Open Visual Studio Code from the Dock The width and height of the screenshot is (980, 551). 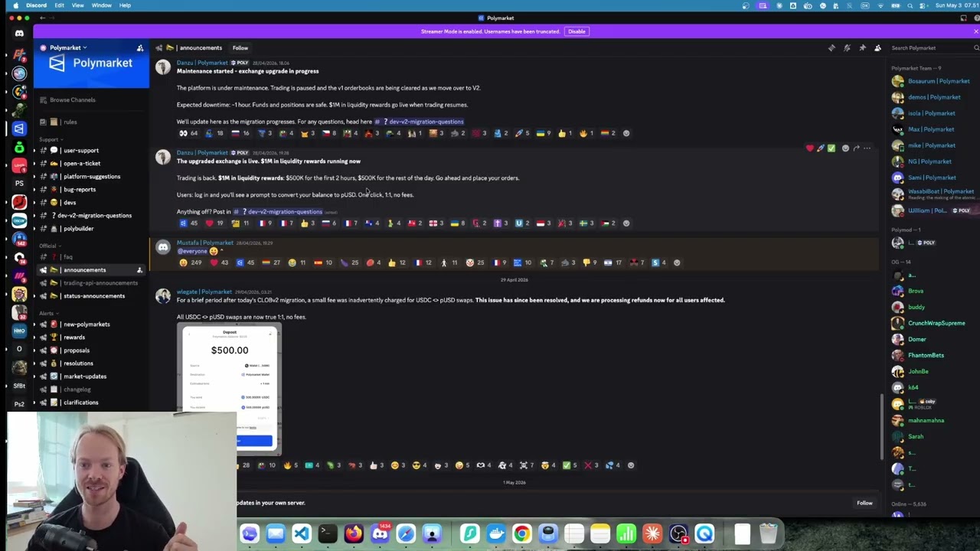coord(302,533)
